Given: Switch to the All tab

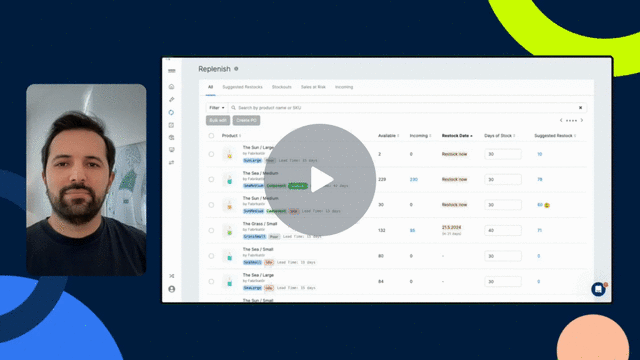Looking at the screenshot, I should pos(210,87).
